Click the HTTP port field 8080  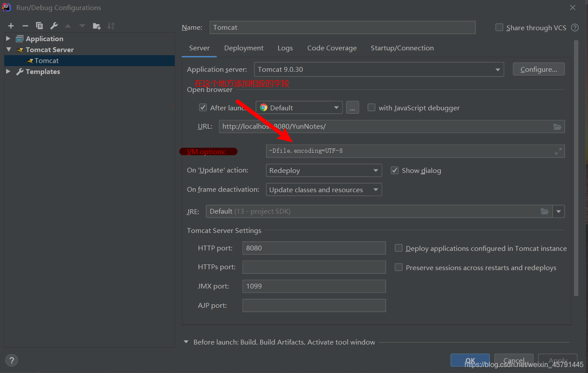[x=314, y=248]
